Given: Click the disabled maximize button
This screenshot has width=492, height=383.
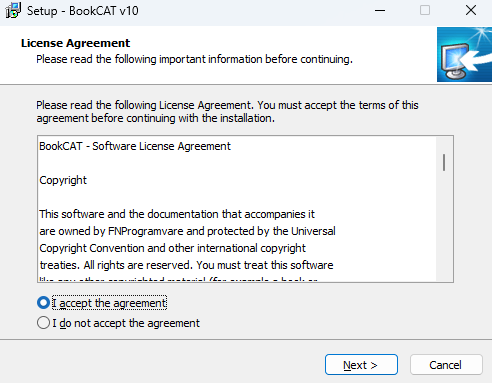Looking at the screenshot, I should (x=425, y=10).
